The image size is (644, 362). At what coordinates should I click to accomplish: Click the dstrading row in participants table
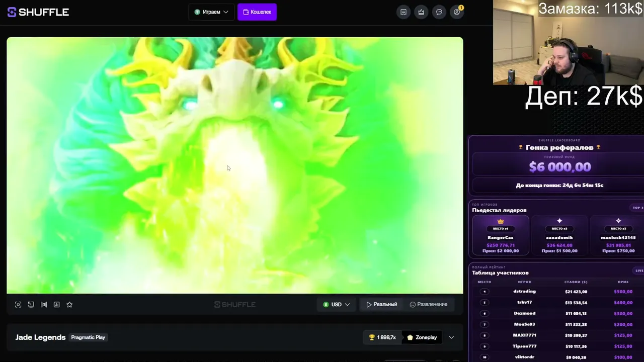click(x=558, y=292)
